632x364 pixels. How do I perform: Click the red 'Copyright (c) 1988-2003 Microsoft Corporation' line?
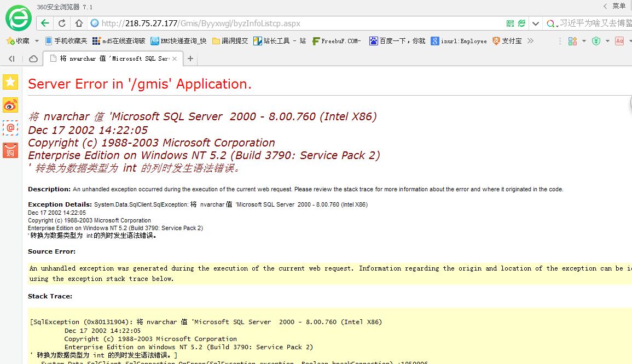pos(152,143)
